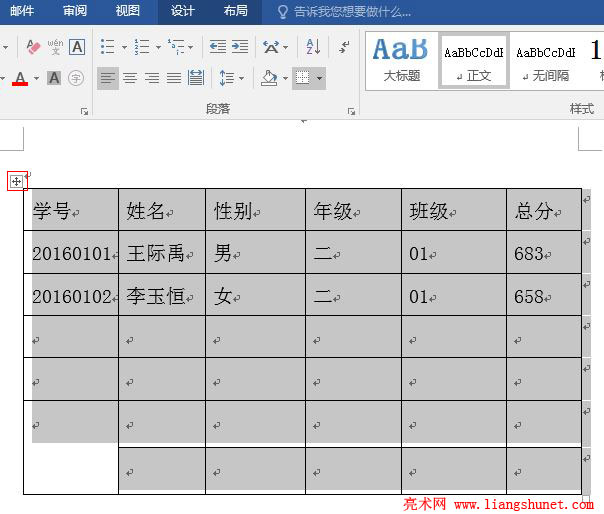
Task: Apply enclosed character (circled 字)
Action: click(76, 78)
